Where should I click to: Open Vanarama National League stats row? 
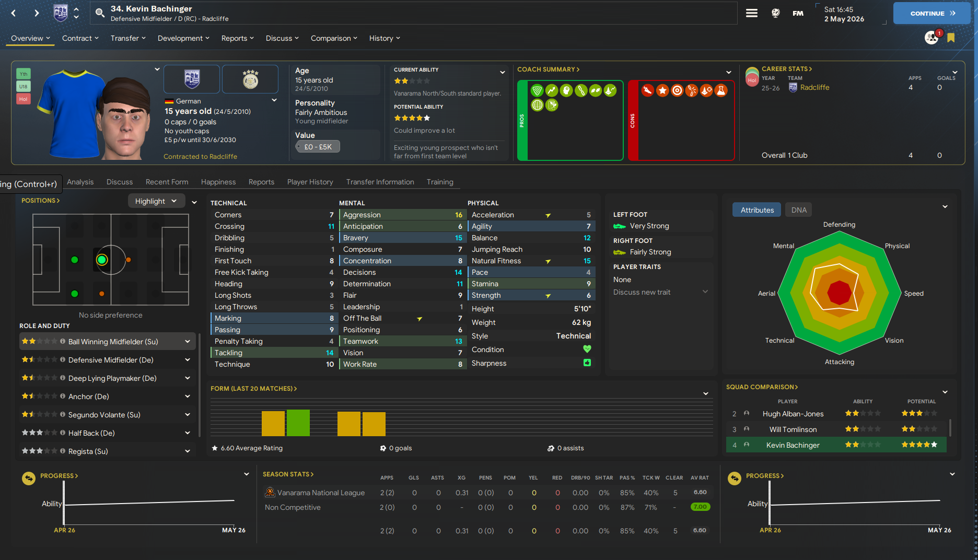(487, 493)
